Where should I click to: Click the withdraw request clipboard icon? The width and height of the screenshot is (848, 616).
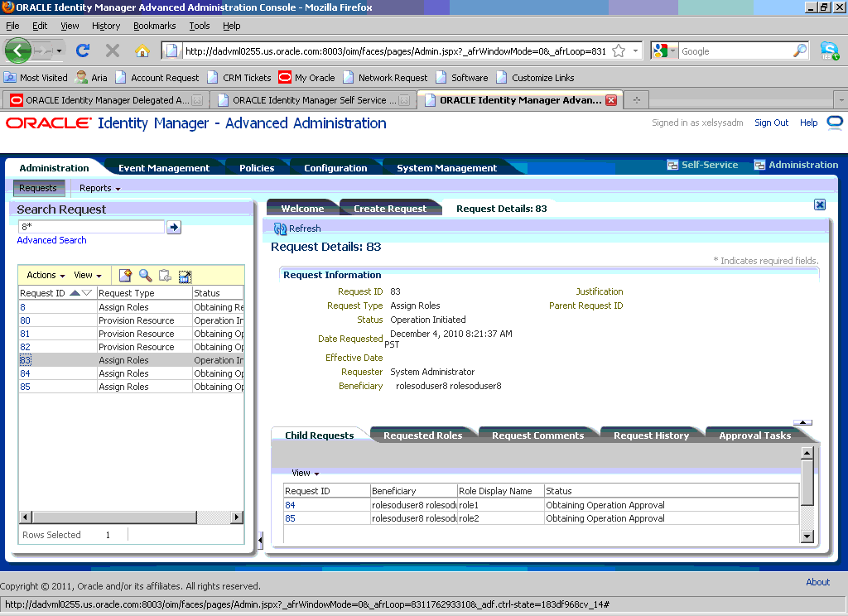click(164, 276)
